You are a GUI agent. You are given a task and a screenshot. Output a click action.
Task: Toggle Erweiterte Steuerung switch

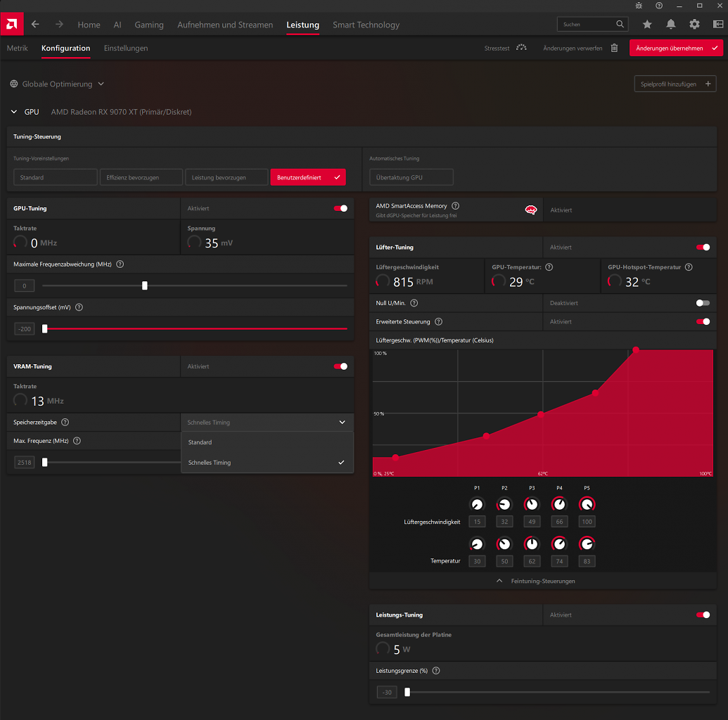(703, 322)
